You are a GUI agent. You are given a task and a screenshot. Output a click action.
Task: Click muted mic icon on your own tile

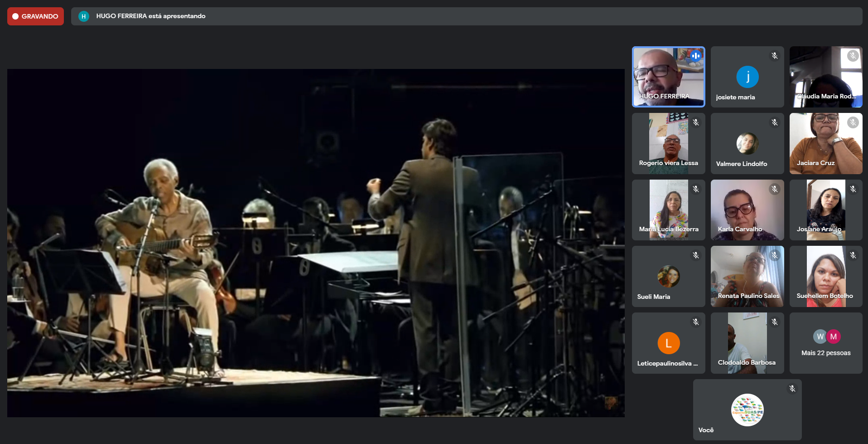point(792,389)
